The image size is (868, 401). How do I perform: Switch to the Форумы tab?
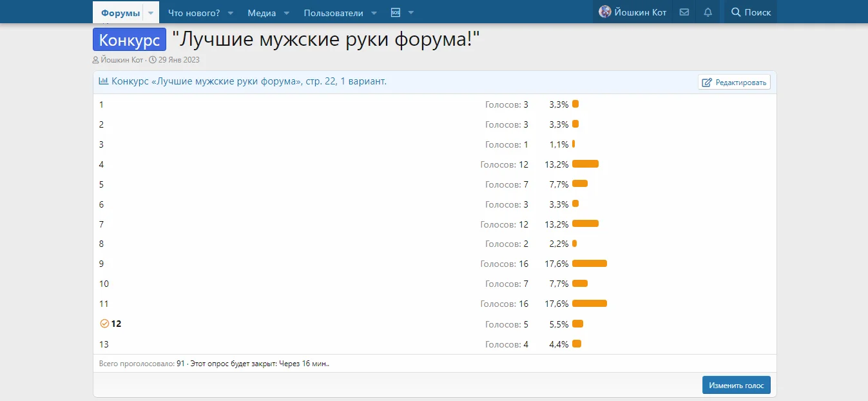point(120,12)
